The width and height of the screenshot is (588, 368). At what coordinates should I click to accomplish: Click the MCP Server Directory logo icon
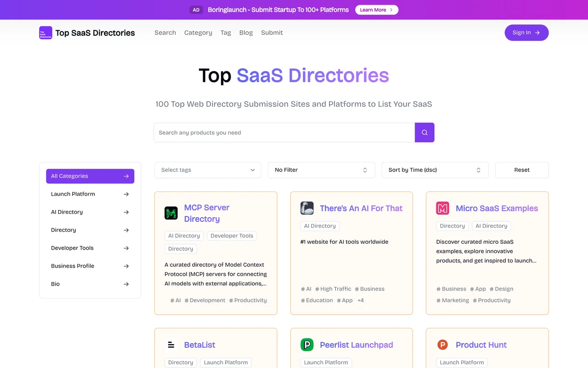click(x=171, y=213)
